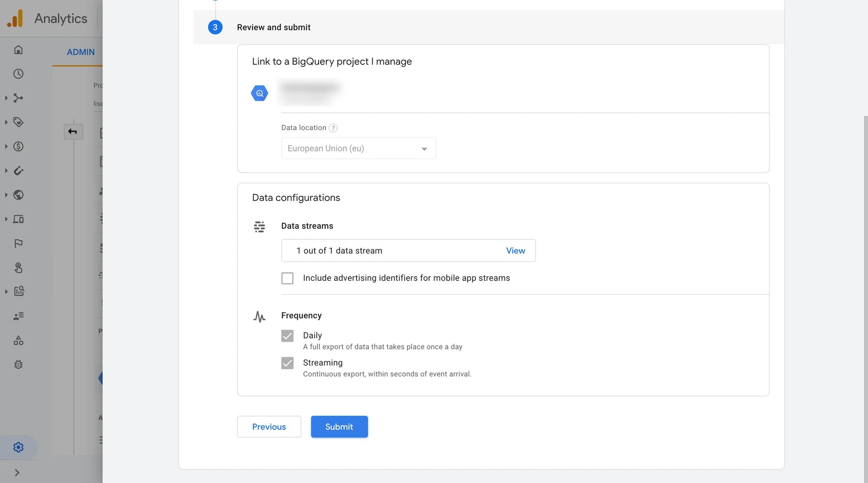Uncheck the Daily export frequency option
The width and height of the screenshot is (868, 483).
click(x=287, y=336)
